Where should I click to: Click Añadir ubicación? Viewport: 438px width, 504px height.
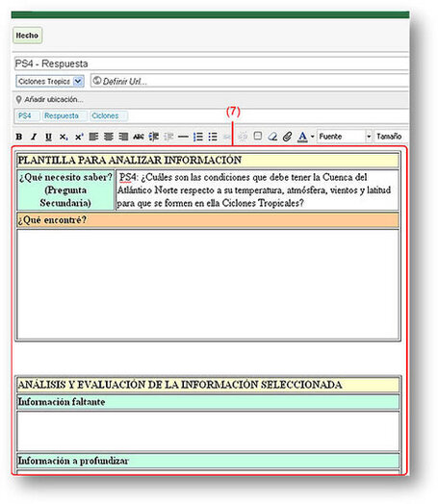(x=54, y=100)
